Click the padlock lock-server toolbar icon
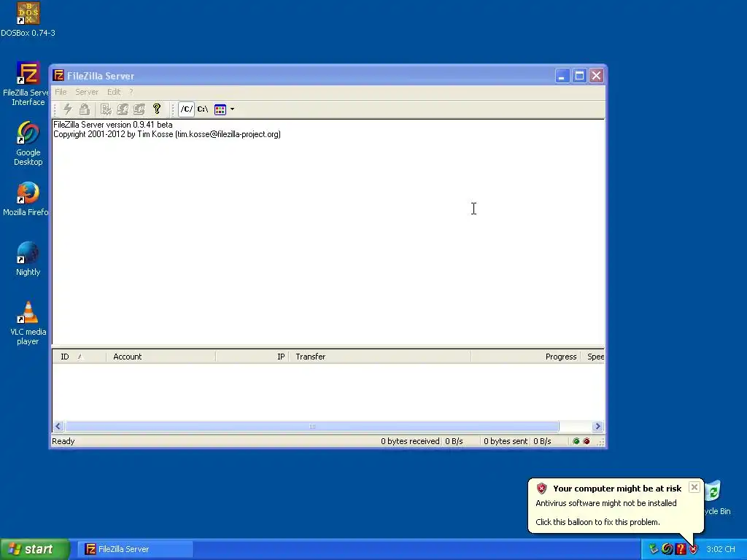The image size is (747, 560). [85, 109]
